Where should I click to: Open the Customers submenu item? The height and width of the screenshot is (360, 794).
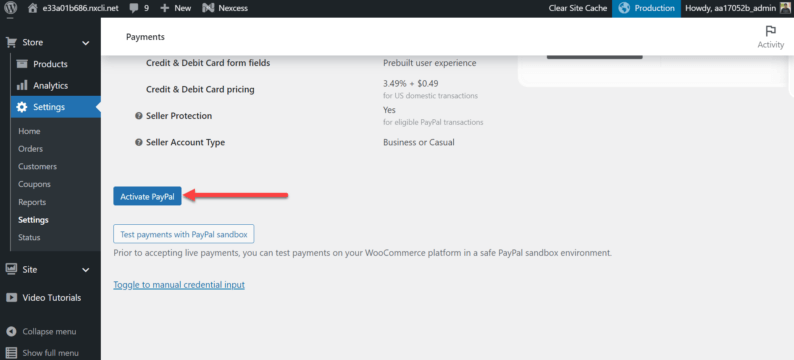click(37, 167)
